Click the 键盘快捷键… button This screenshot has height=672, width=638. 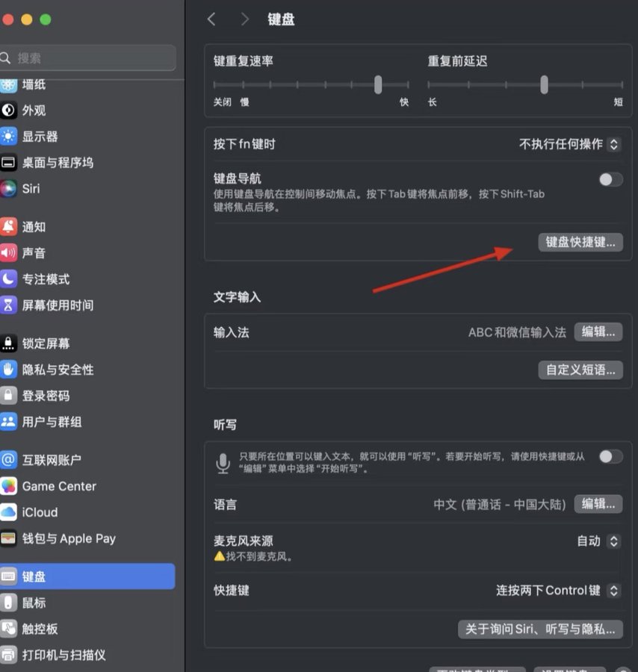click(580, 242)
